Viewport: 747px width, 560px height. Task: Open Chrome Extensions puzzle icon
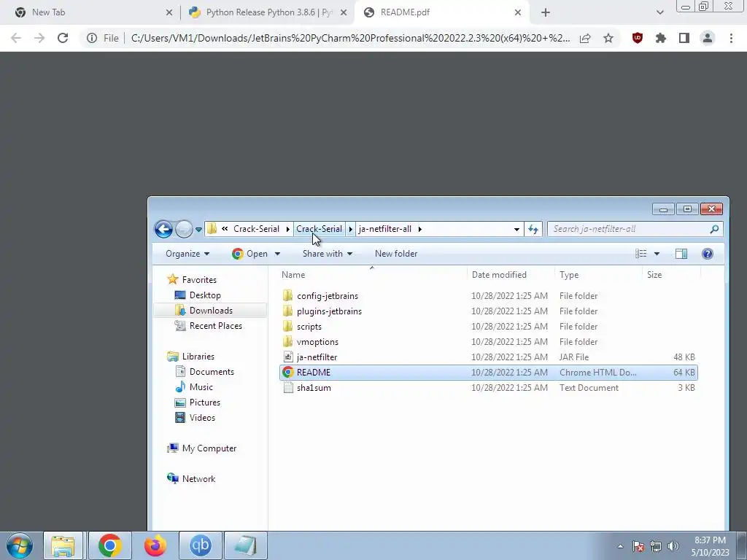point(660,38)
